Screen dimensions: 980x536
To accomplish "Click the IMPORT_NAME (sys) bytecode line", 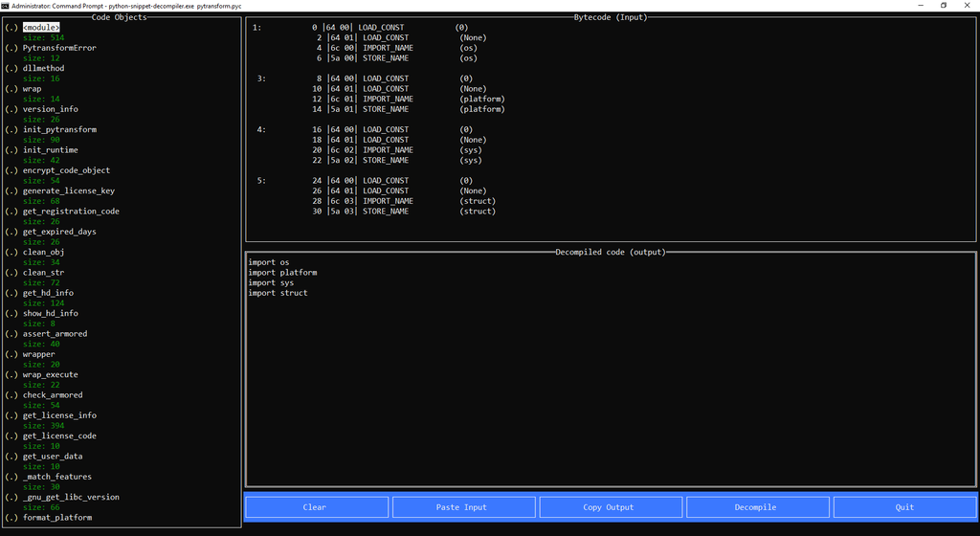I will click(396, 150).
